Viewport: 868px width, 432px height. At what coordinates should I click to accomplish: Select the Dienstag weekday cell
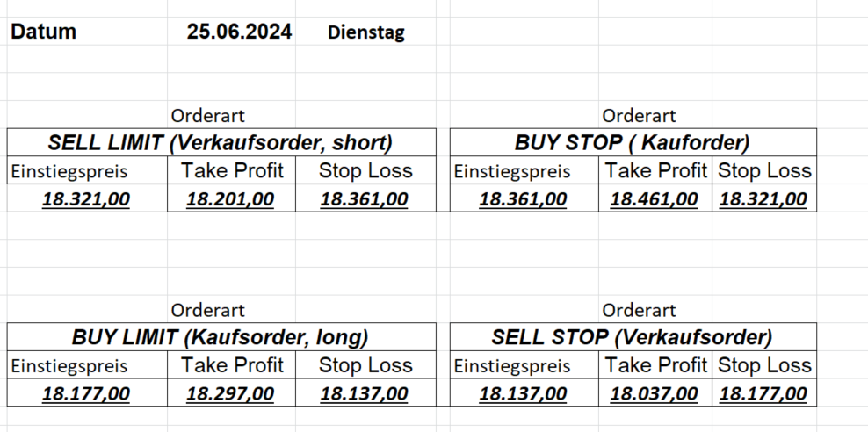(365, 33)
